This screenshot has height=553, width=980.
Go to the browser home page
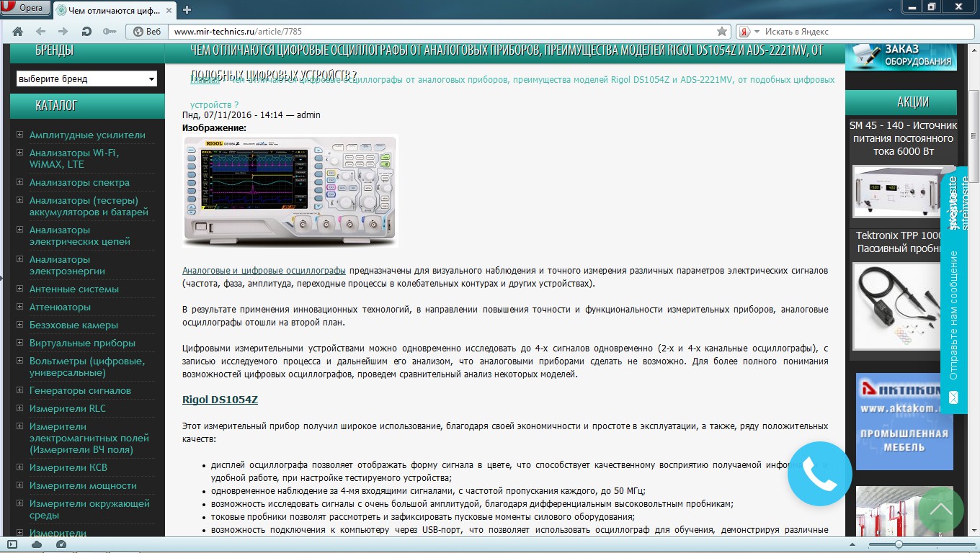pos(18,32)
